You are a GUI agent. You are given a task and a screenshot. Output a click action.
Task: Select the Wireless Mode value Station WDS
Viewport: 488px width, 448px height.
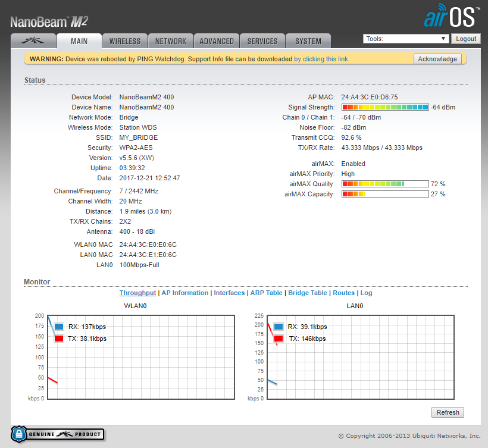click(138, 127)
